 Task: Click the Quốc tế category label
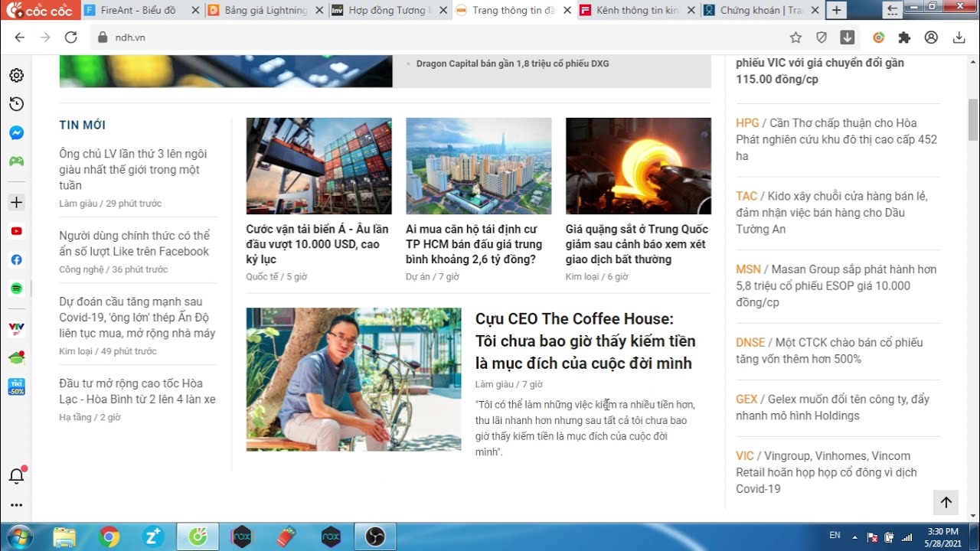[x=262, y=276]
